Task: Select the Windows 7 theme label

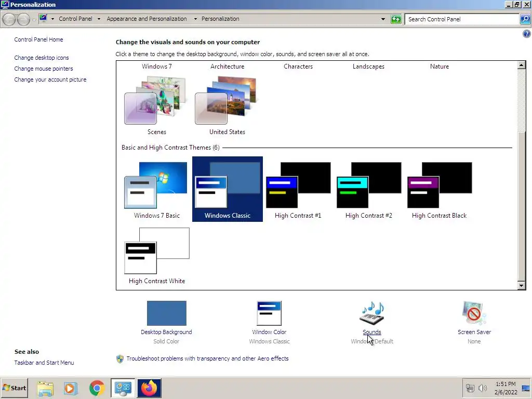Action: tap(157, 66)
